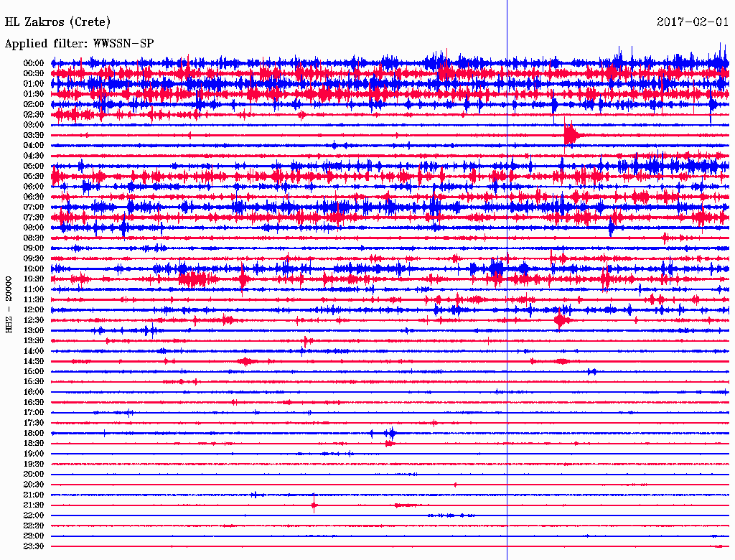Select the 04:00 time label

[34, 146]
